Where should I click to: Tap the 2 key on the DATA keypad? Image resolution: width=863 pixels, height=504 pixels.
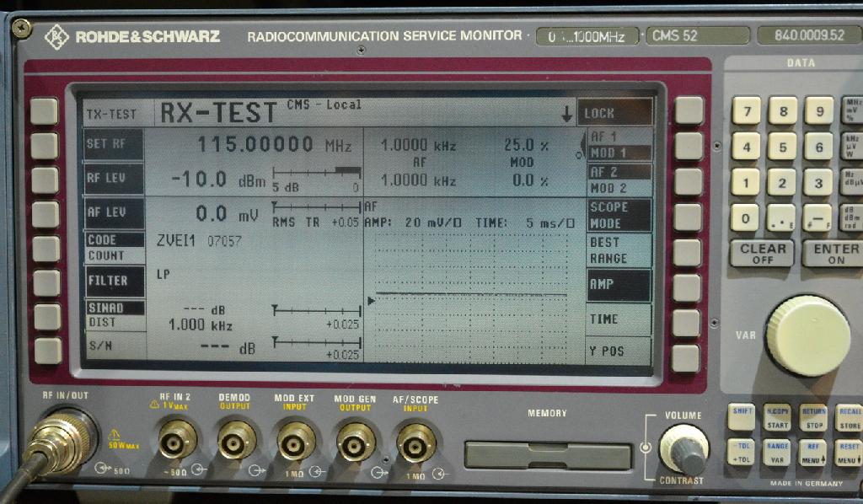(x=781, y=182)
